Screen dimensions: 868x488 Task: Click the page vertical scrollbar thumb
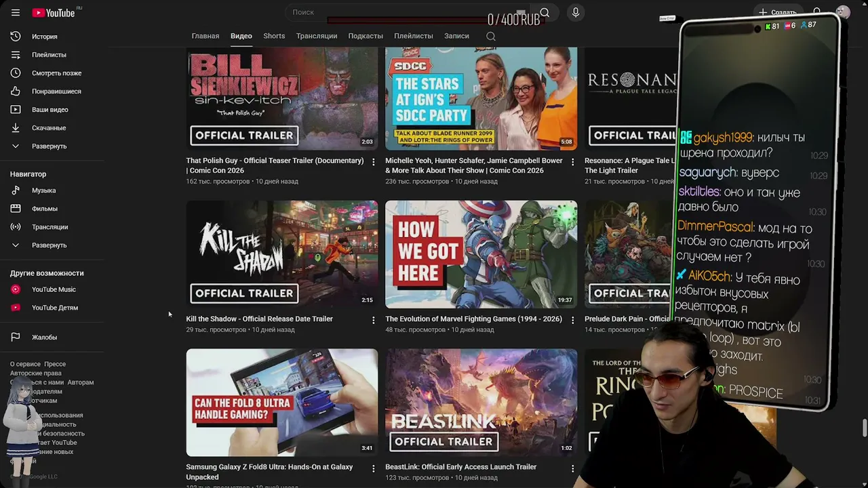[865, 428]
